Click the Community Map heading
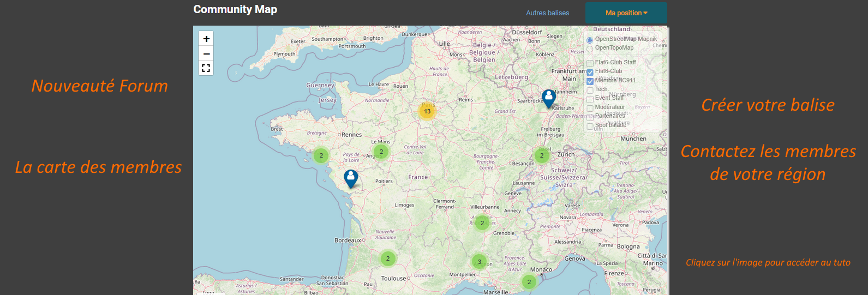 pyautogui.click(x=235, y=9)
